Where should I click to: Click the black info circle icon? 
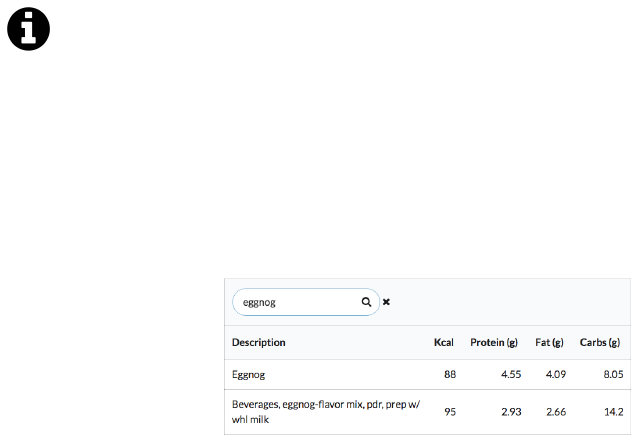pyautogui.click(x=29, y=29)
